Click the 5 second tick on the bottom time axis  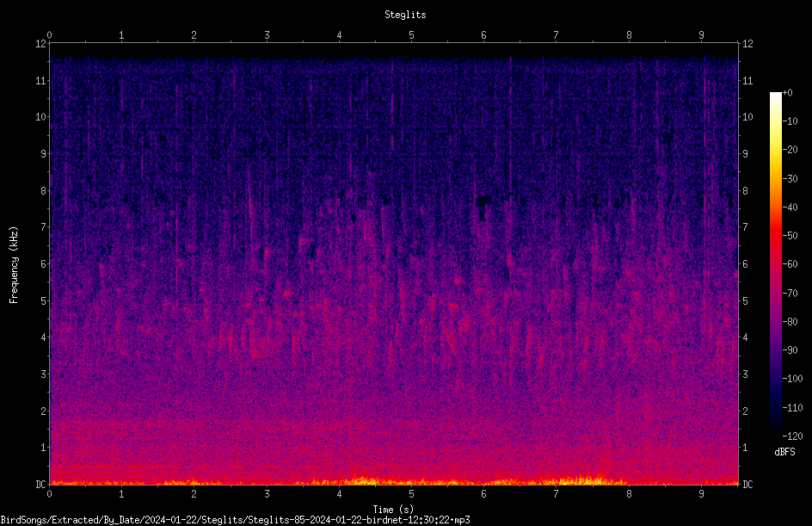click(411, 494)
